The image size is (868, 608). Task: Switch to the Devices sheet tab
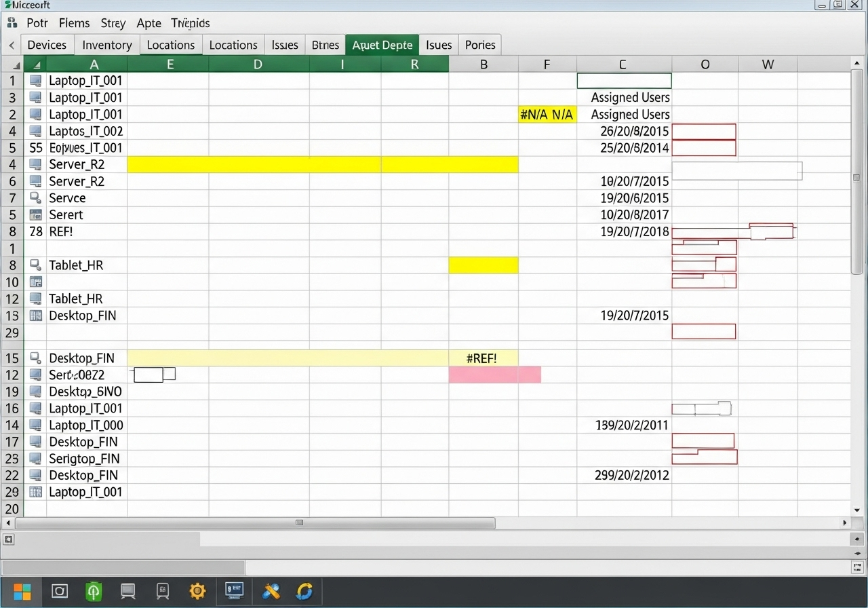47,45
